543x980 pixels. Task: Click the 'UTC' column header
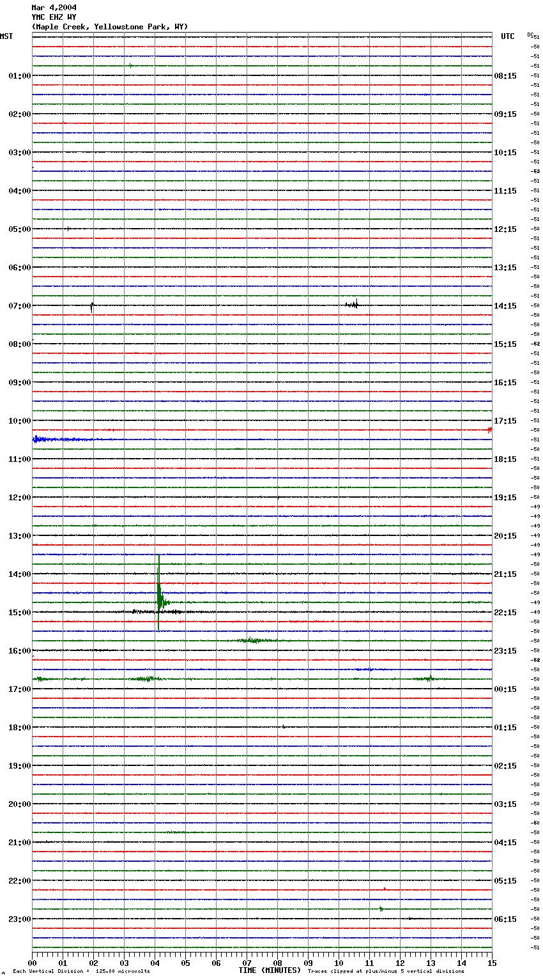coord(508,36)
